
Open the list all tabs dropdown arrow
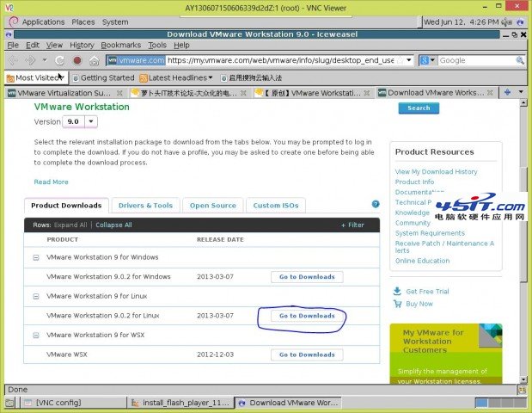(x=521, y=92)
